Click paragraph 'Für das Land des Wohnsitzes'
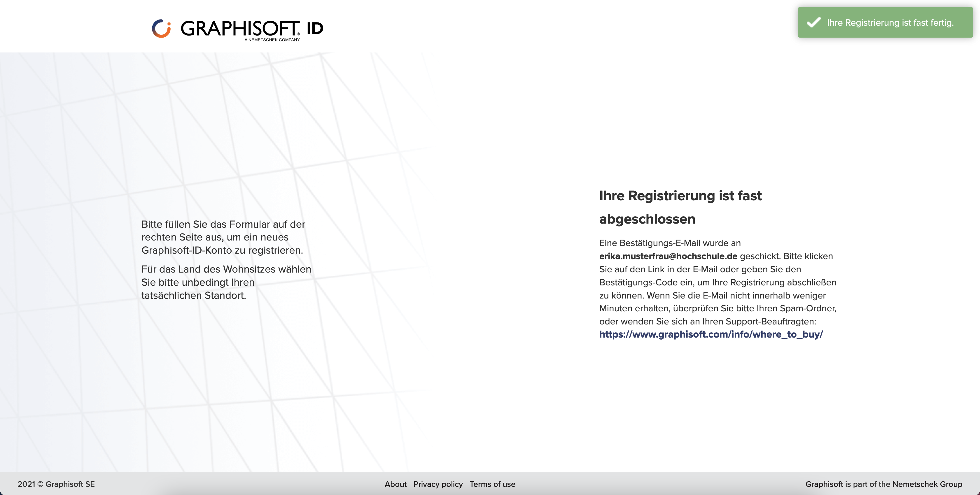 pos(226,282)
